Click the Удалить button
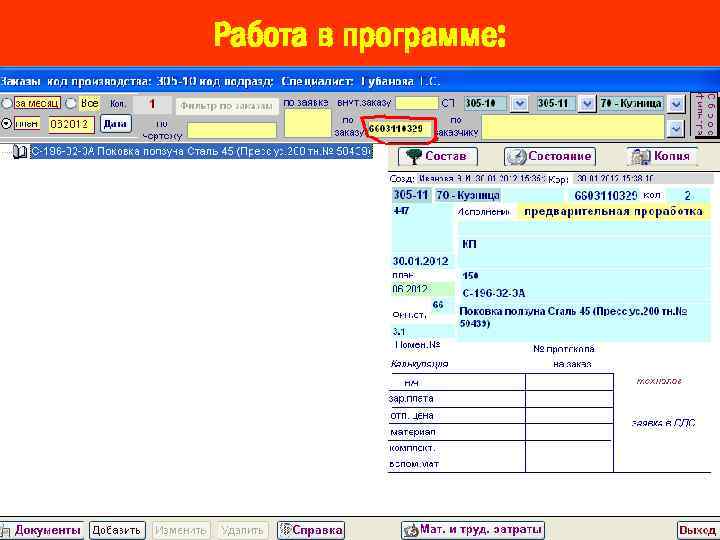Viewport: 720px width, 540px height. 242,531
